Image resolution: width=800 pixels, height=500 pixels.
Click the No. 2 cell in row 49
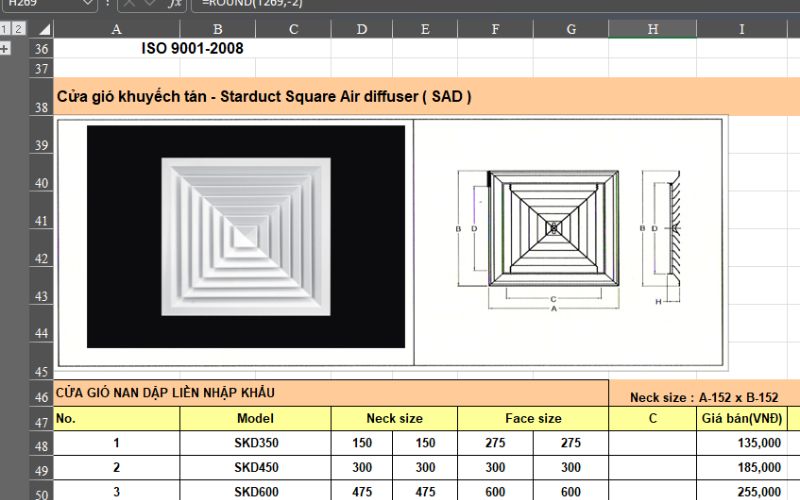(x=117, y=467)
